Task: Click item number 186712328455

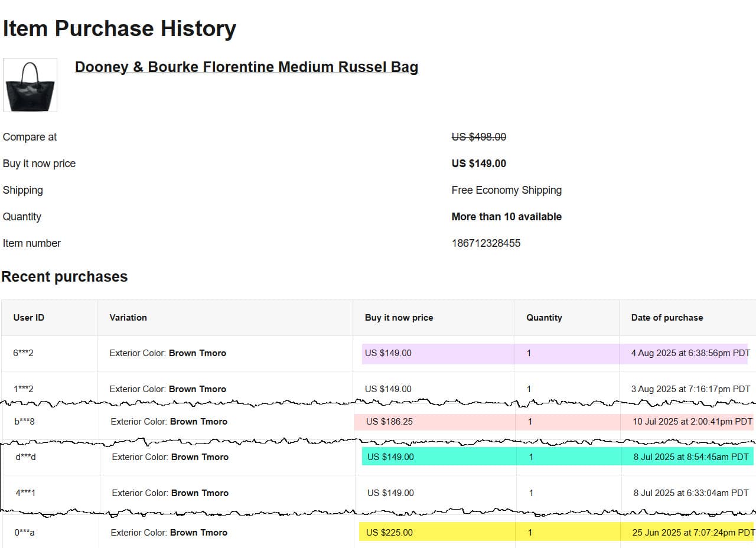Action: click(485, 243)
